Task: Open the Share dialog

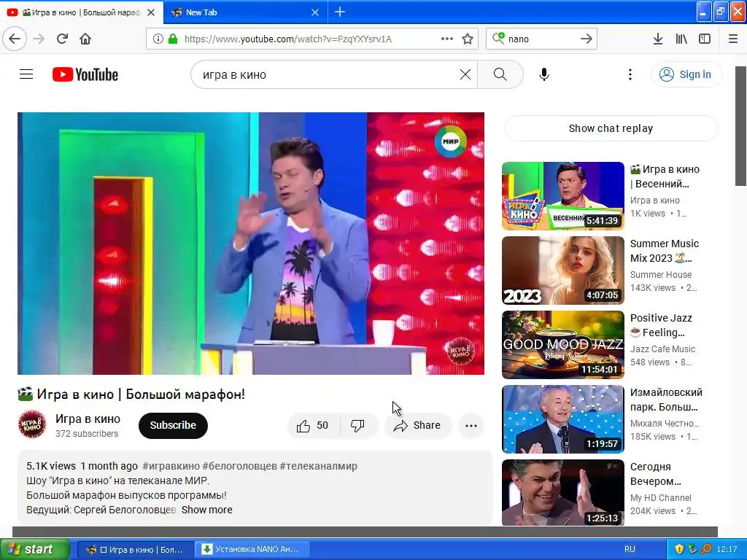Action: (x=417, y=425)
